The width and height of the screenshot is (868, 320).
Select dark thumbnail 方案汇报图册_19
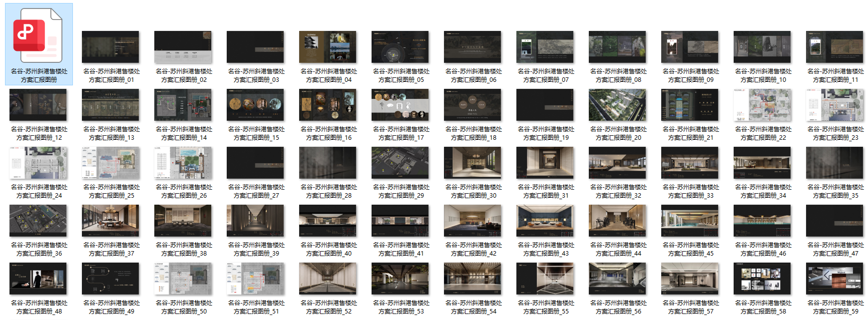[545, 105]
